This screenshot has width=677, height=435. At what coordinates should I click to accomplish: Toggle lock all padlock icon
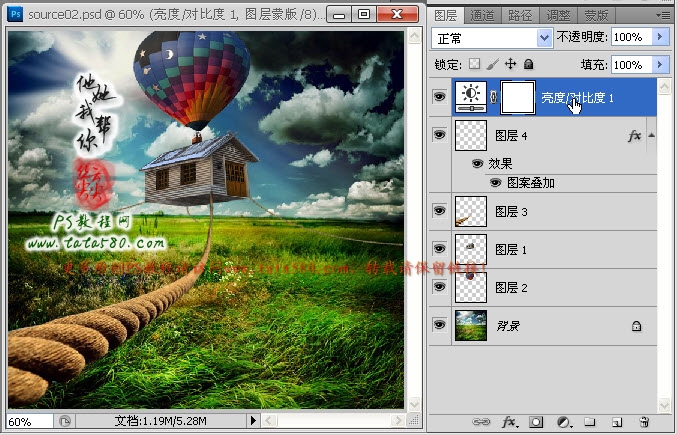[528, 64]
